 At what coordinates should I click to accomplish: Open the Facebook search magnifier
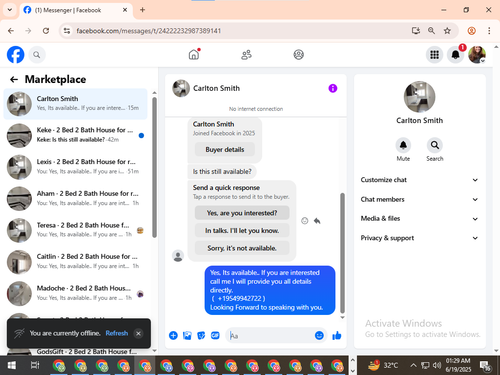pyautogui.click(x=37, y=55)
